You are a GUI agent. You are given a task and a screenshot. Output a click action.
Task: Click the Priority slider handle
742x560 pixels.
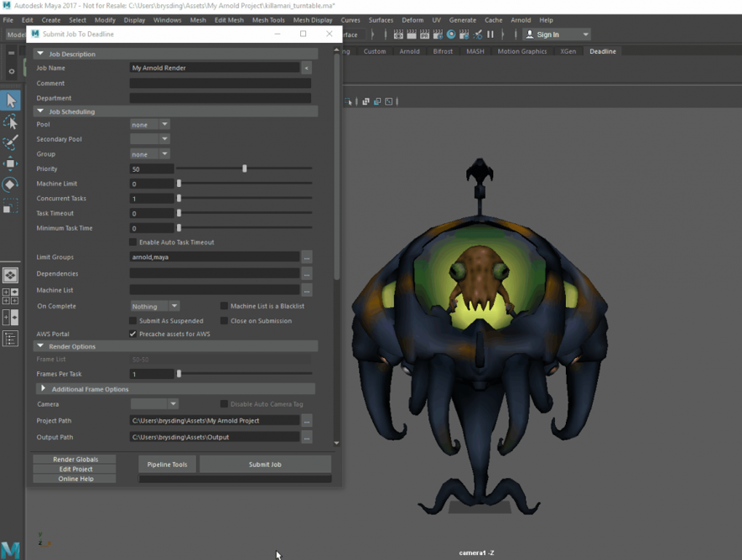[245, 169]
